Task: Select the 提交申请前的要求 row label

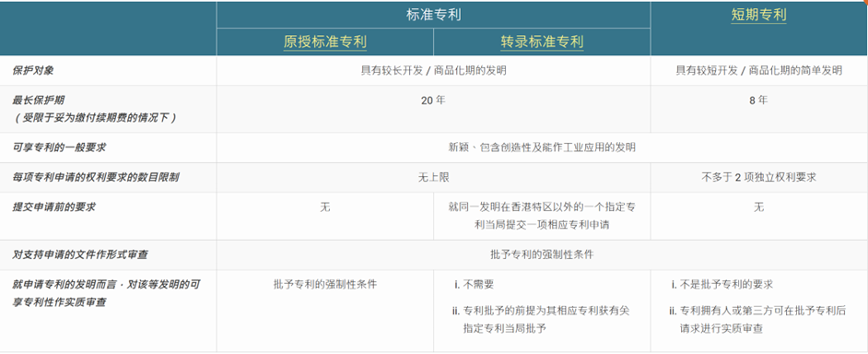Action: coord(54,207)
